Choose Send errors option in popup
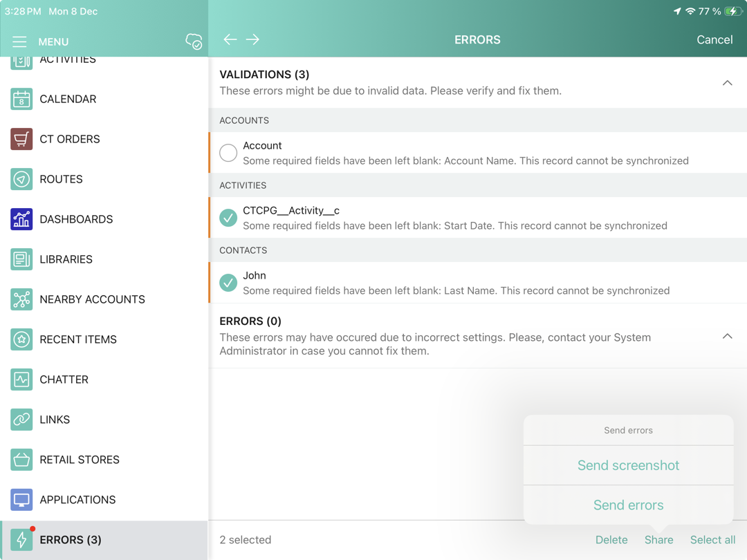 tap(628, 505)
